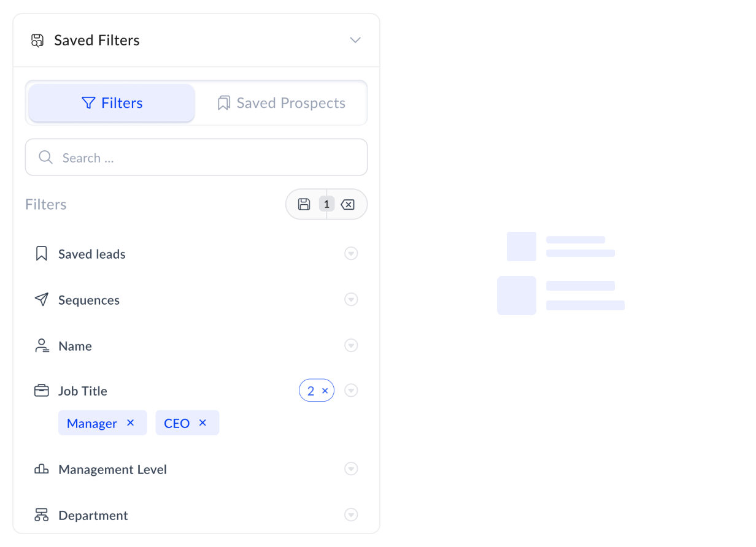Click the Management Level bank icon
The height and width of the screenshot is (547, 756).
41,469
